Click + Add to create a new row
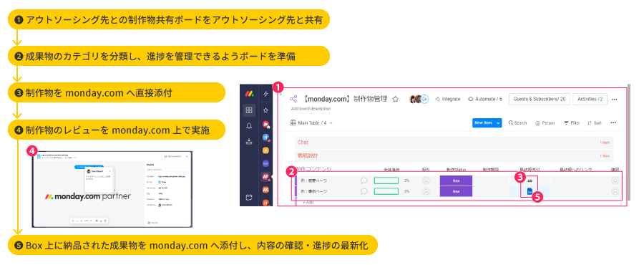644x265 pixels. [308, 202]
